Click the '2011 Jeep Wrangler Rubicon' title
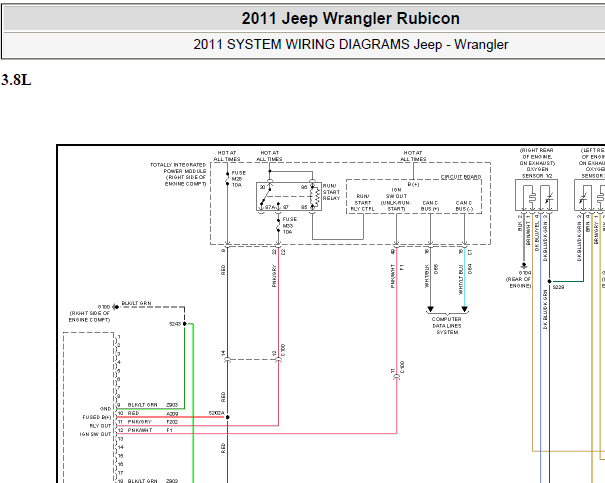Viewport: 605px width, 483px height. click(x=350, y=19)
